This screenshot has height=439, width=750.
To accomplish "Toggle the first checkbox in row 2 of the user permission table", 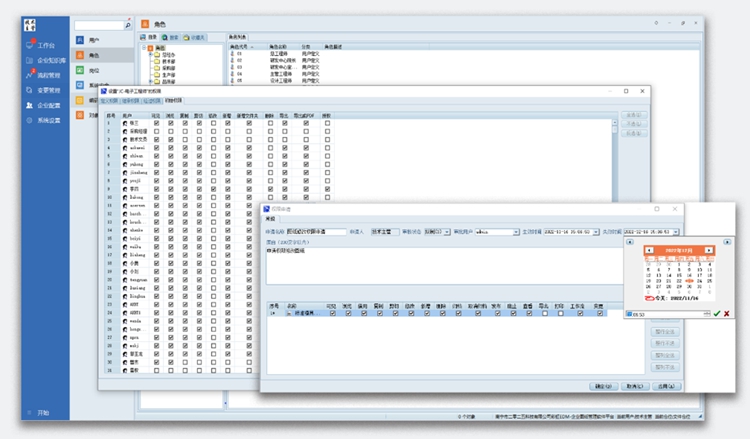I will point(156,130).
